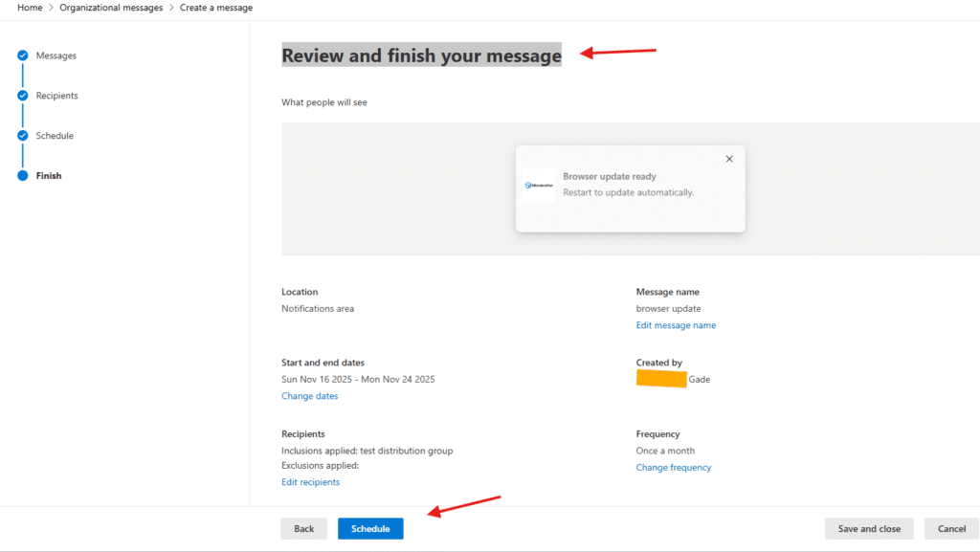
Task: Jump to the Messages step label
Action: pos(56,55)
